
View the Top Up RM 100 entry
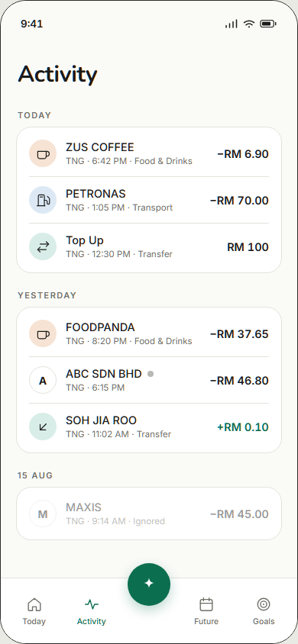[x=149, y=246]
